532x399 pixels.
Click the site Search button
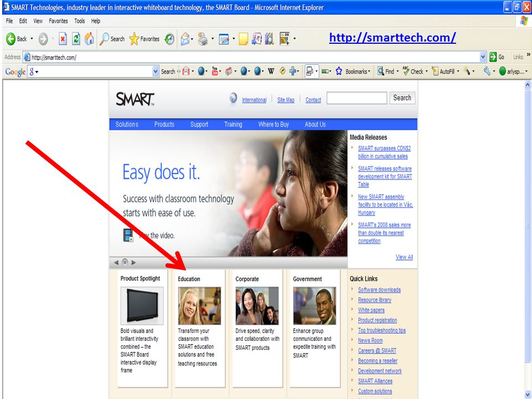coord(402,98)
